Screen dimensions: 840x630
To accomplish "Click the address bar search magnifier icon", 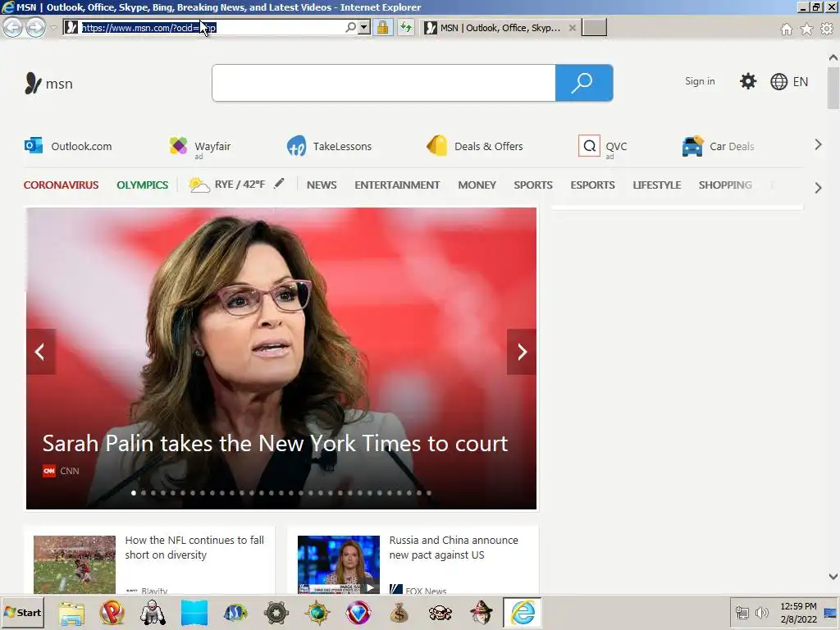I will tap(350, 27).
